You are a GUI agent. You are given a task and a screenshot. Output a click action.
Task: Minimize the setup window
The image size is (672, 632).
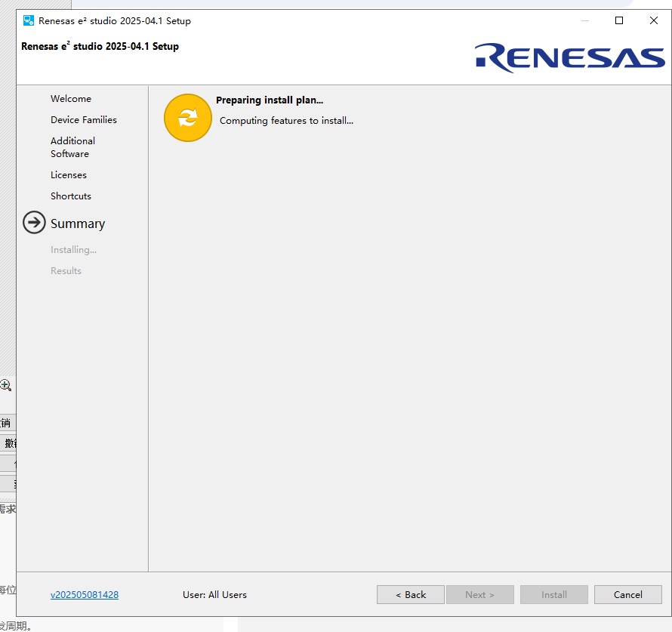pyautogui.click(x=585, y=20)
